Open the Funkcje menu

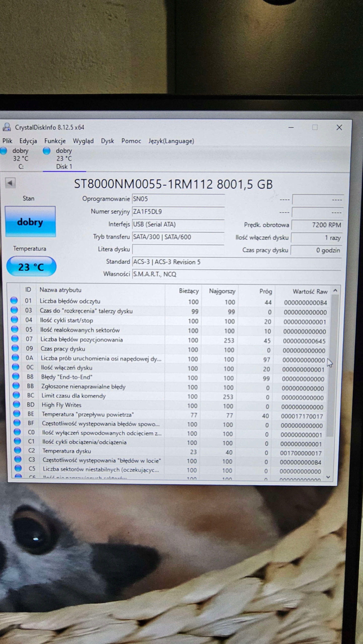55,141
